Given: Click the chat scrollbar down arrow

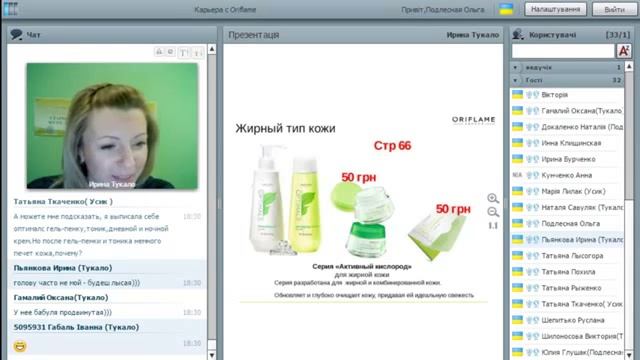Looking at the screenshot, I should [x=212, y=355].
